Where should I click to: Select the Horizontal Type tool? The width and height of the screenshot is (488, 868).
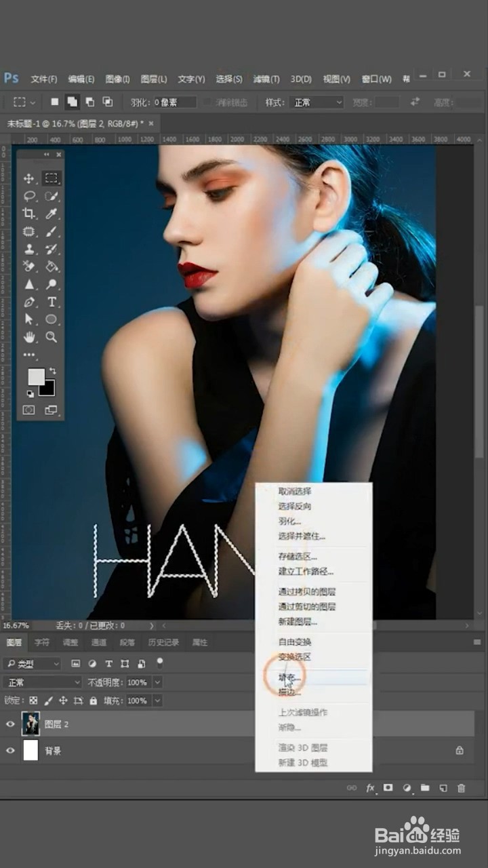pos(51,302)
